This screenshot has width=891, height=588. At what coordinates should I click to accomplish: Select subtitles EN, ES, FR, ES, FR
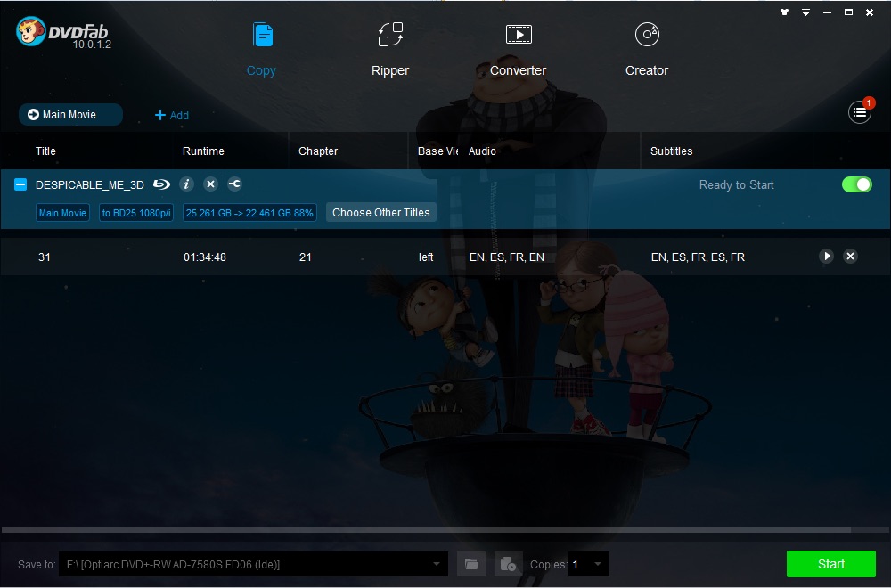tap(698, 257)
